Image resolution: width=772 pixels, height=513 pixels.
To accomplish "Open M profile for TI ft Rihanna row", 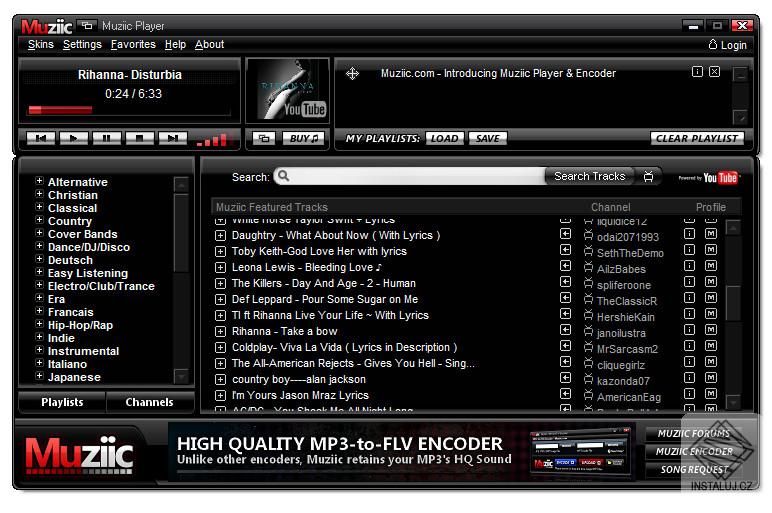I will [710, 314].
